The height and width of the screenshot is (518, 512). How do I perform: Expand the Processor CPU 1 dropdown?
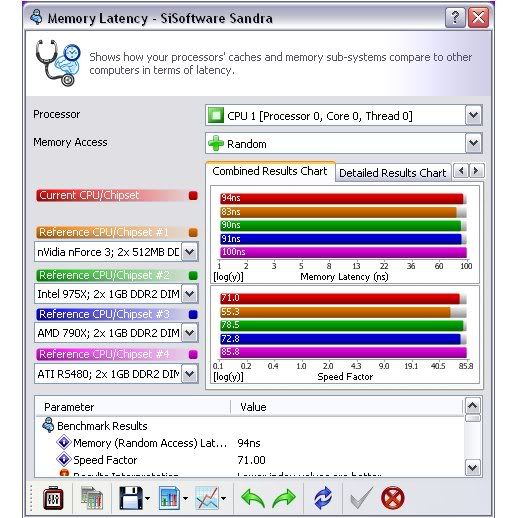[x=474, y=116]
